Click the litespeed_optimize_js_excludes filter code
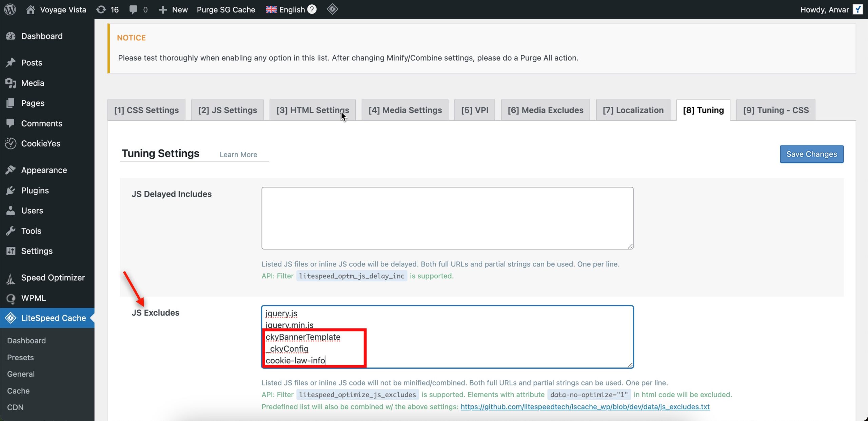The width and height of the screenshot is (868, 421). (357, 395)
